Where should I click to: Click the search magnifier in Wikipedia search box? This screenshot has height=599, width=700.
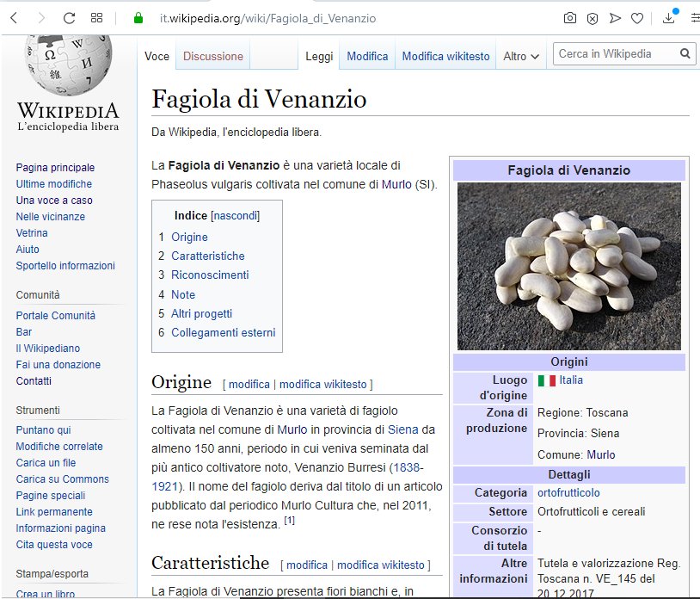coord(685,53)
